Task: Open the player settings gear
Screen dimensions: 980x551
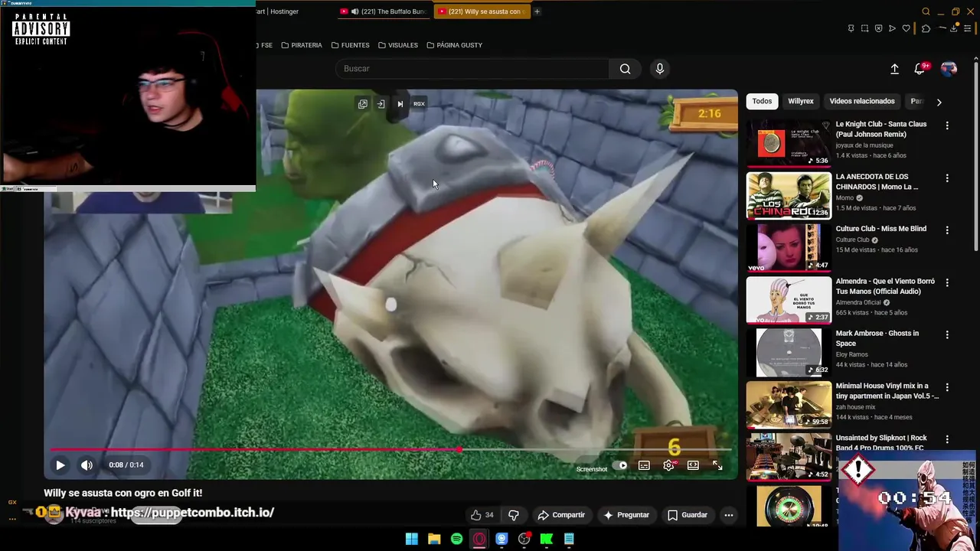Action: point(668,465)
